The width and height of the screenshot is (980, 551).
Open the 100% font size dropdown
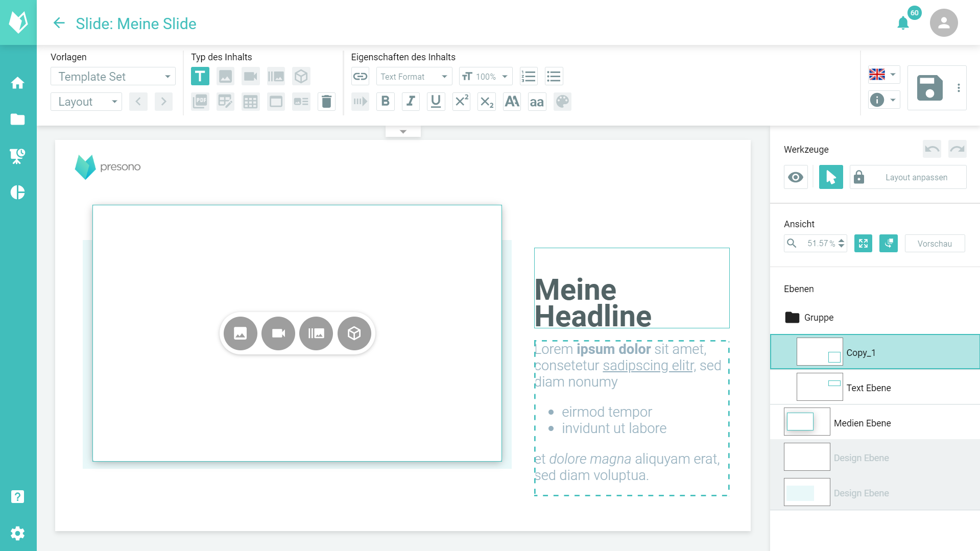[486, 77]
